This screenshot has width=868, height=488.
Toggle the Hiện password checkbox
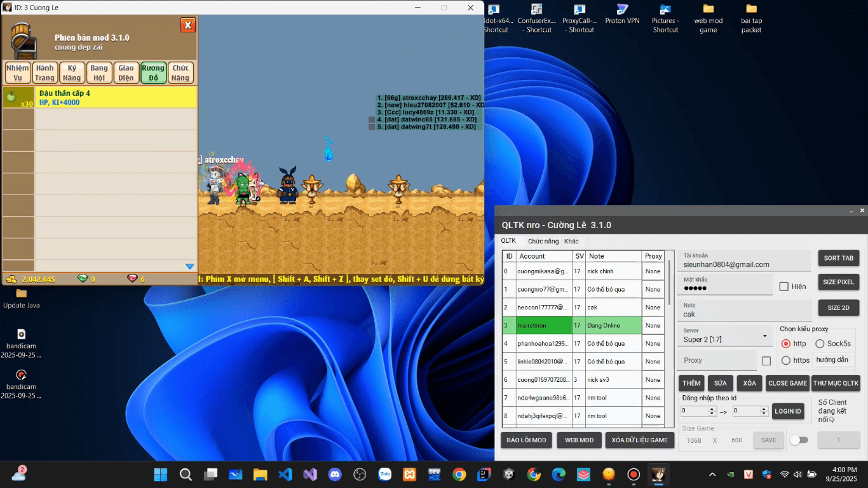784,287
